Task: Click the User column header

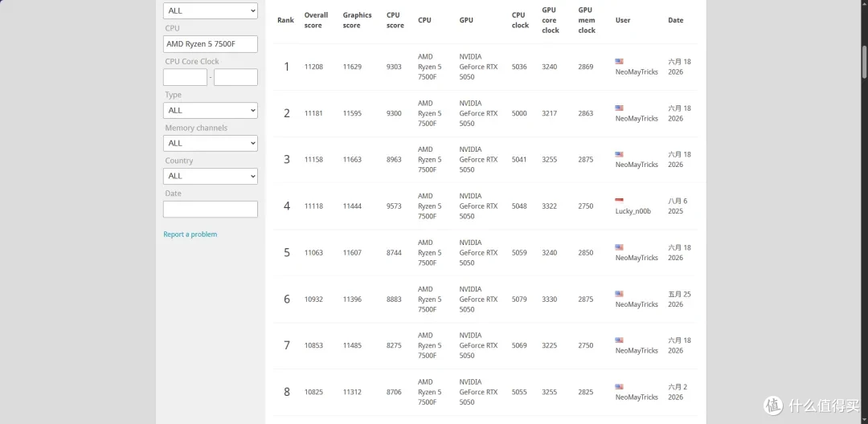Action: tap(623, 20)
